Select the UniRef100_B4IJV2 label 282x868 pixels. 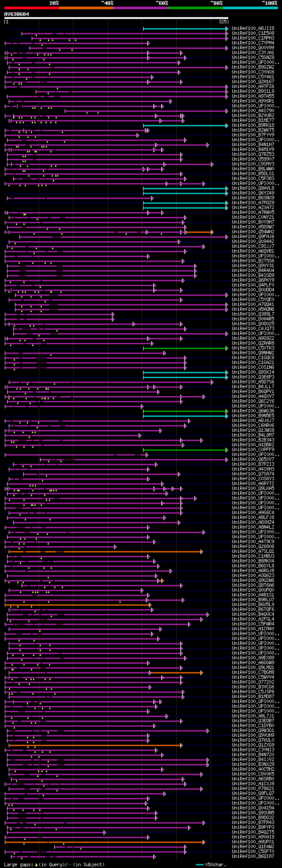[x=253, y=759]
